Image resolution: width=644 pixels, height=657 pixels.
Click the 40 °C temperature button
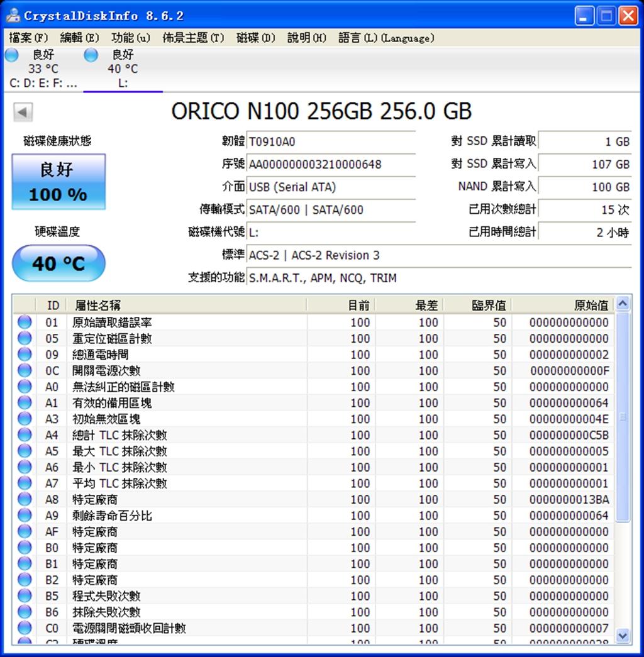[58, 263]
